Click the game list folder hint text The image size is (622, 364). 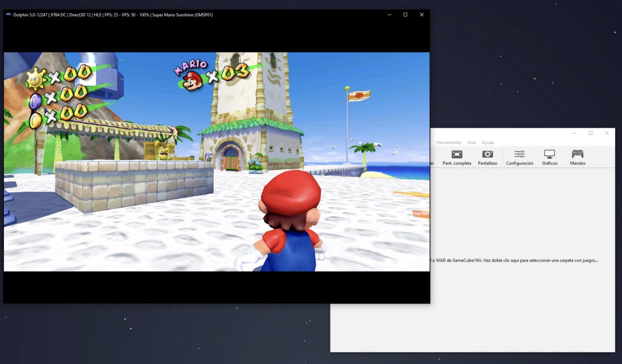point(515,260)
